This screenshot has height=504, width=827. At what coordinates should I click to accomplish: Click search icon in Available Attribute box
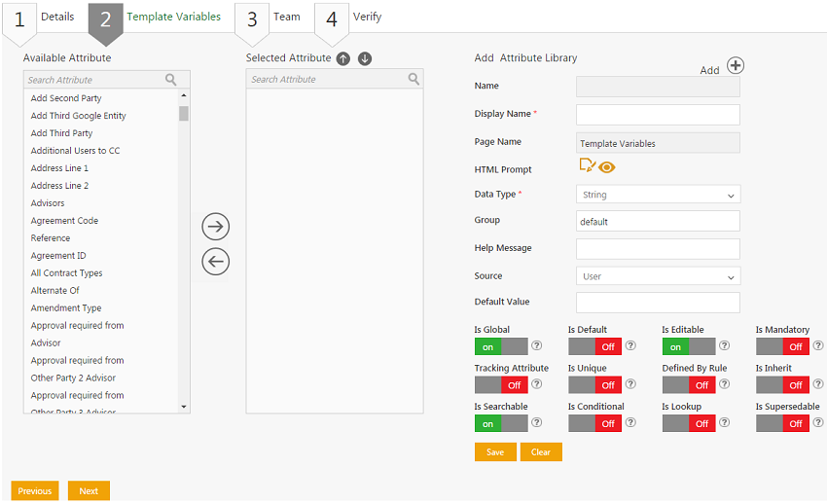click(171, 80)
